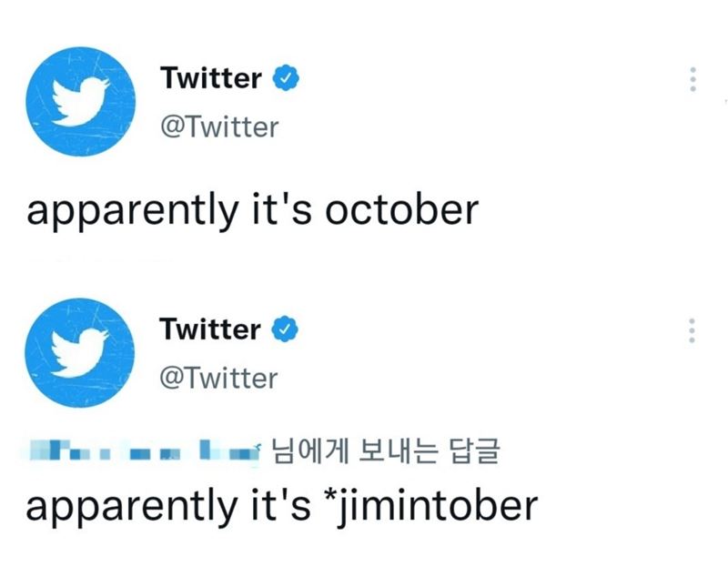
Task: Click the word 보내는 in the reply line
Action: (399, 450)
